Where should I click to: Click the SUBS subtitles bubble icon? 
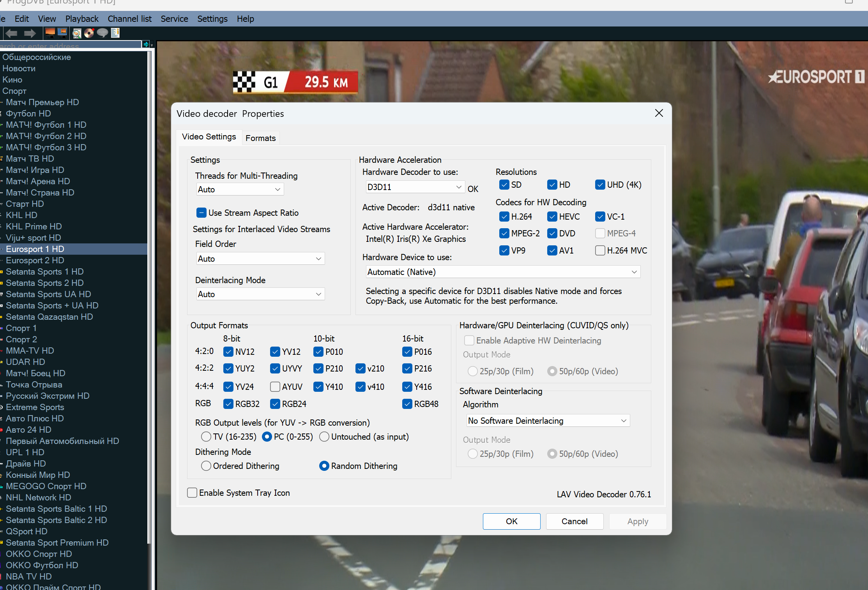[102, 33]
